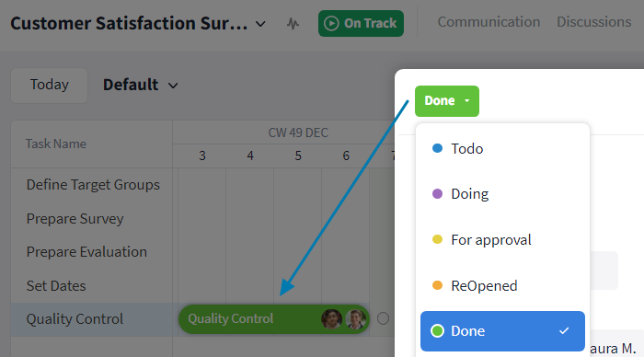The height and width of the screenshot is (357, 644).
Task: Click the green Quality Control Gantt bar
Action: point(274,318)
